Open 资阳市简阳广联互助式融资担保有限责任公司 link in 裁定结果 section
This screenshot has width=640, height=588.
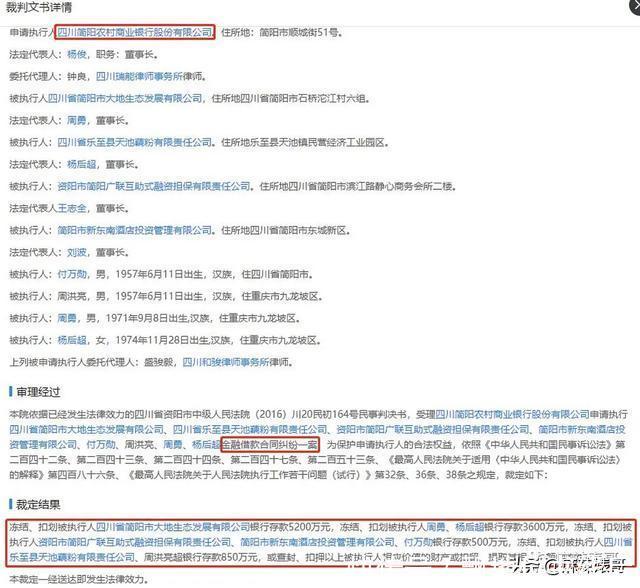tap(135, 542)
